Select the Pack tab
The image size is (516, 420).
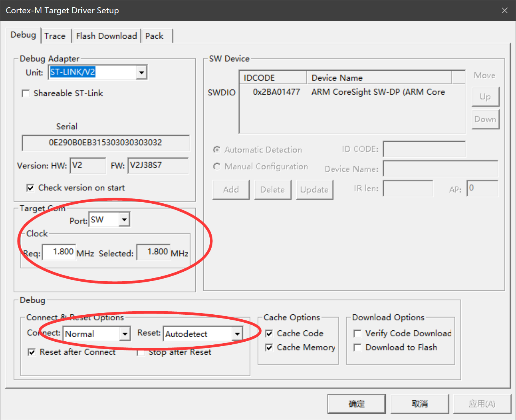coord(154,35)
